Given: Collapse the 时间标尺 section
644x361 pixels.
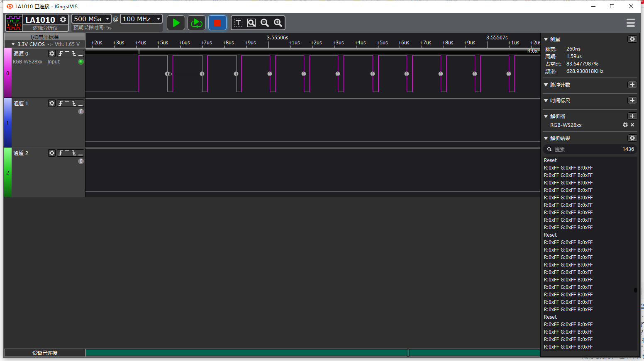Looking at the screenshot, I should [546, 100].
